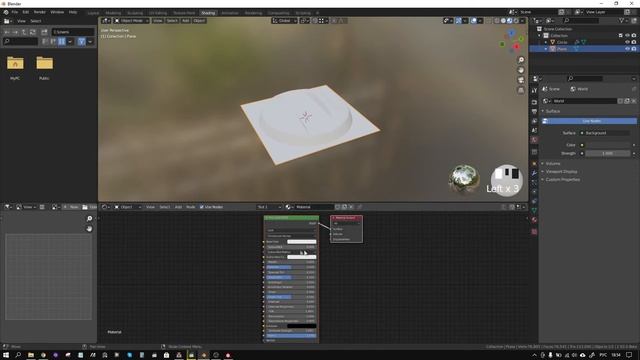
Task: Open the Object properties tab (orange square)
Action: pos(534,164)
